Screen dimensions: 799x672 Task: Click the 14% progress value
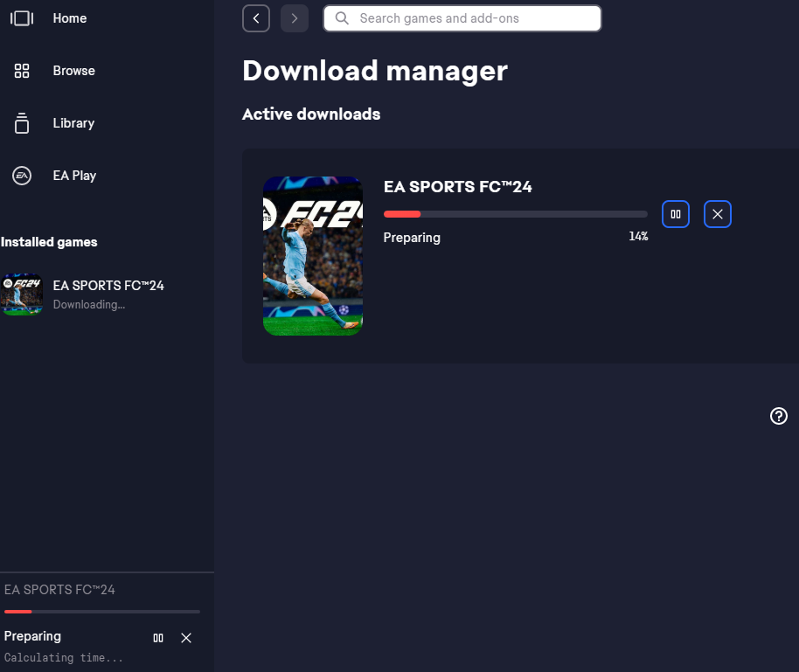(x=638, y=237)
